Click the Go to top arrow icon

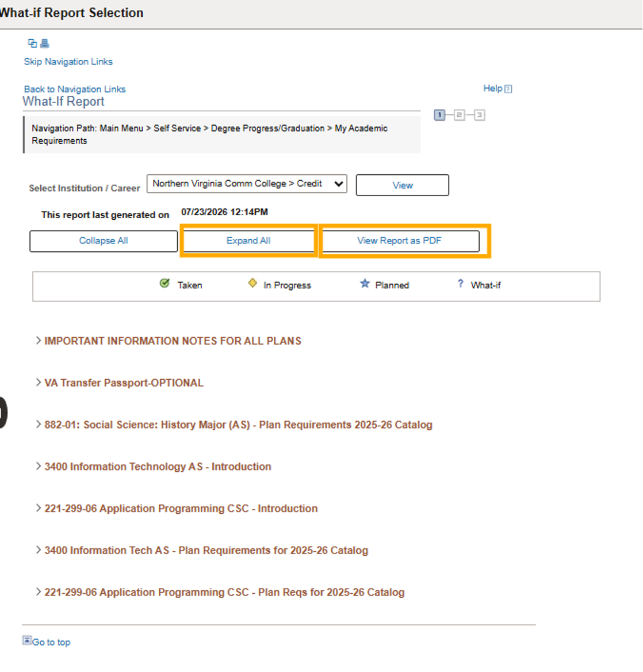pyautogui.click(x=27, y=640)
